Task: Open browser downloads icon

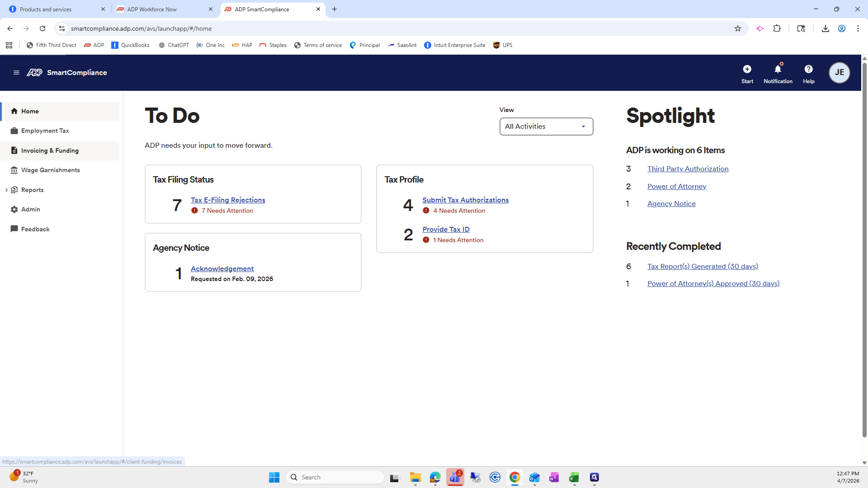Action: (x=825, y=28)
